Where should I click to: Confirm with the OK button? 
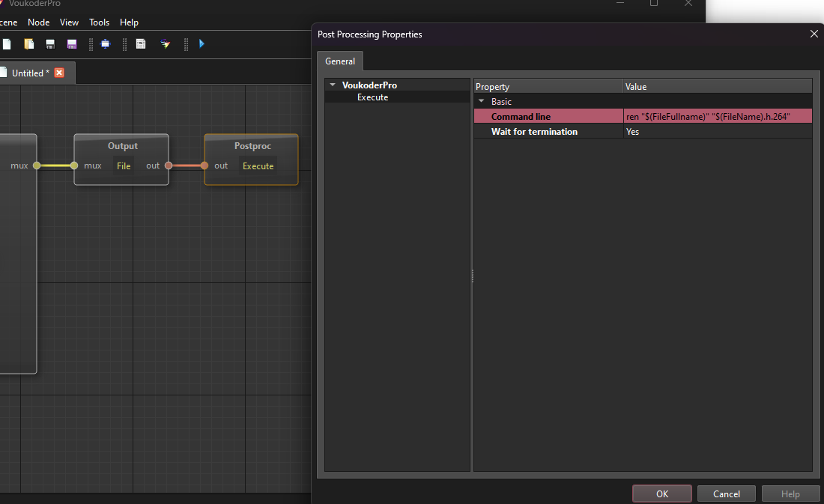(661, 494)
